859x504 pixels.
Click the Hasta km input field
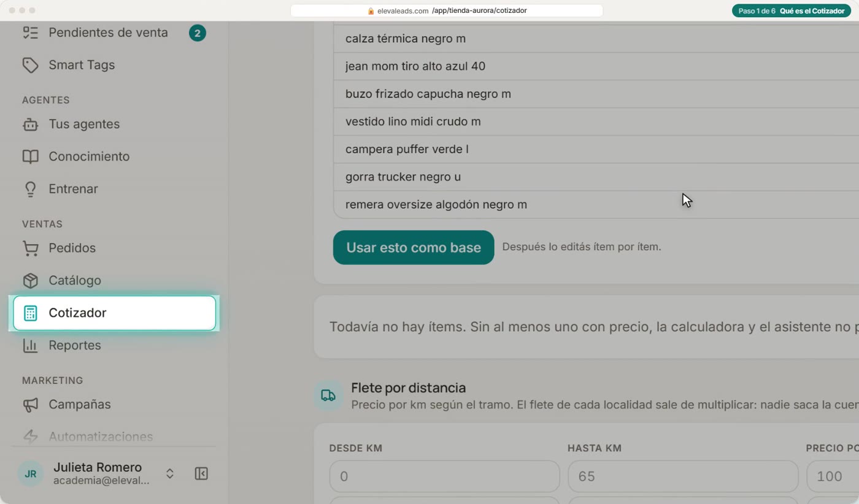683,476
